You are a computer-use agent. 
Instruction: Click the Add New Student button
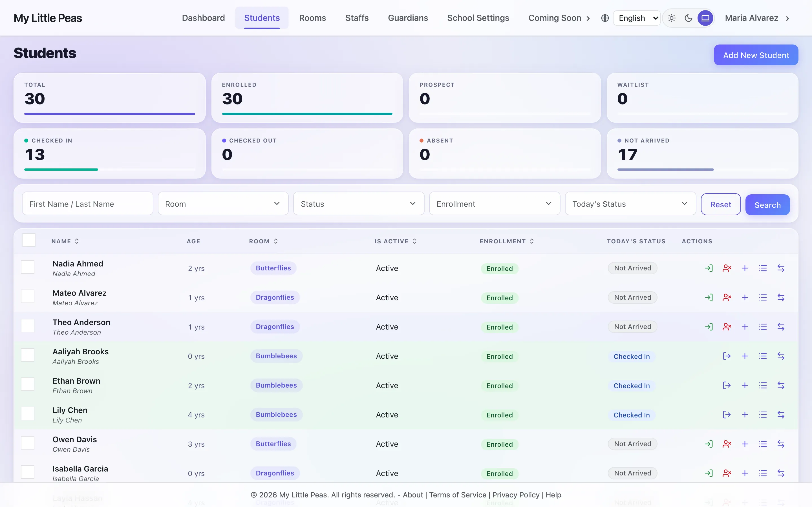(x=756, y=55)
